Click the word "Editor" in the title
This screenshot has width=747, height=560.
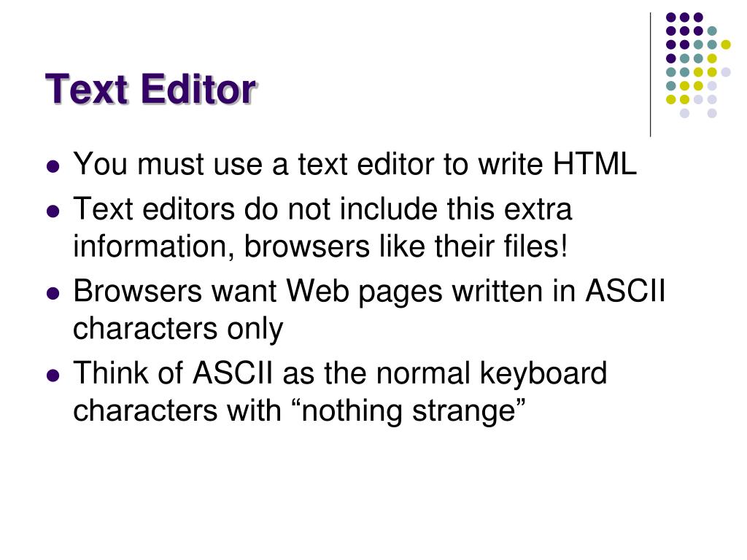(199, 89)
